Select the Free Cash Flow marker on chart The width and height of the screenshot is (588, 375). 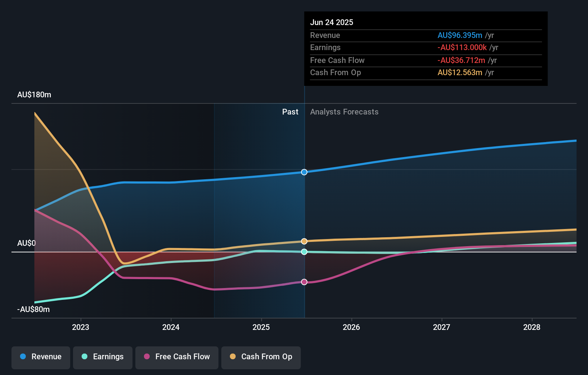(304, 282)
